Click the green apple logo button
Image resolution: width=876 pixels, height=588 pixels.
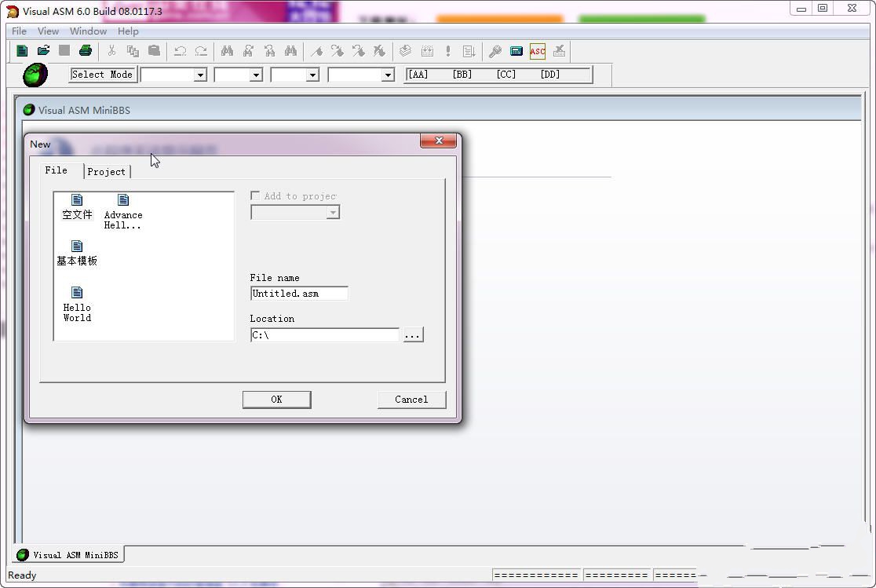pyautogui.click(x=35, y=75)
